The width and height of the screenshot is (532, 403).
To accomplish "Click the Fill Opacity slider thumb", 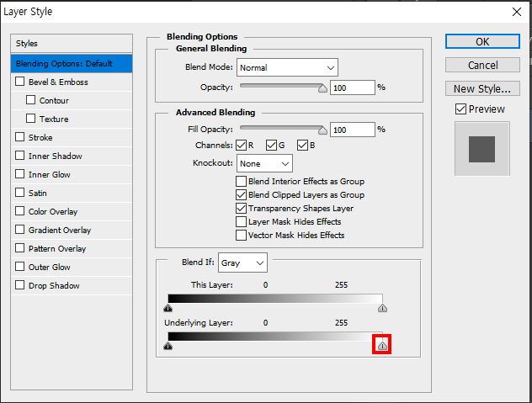I will (322, 130).
